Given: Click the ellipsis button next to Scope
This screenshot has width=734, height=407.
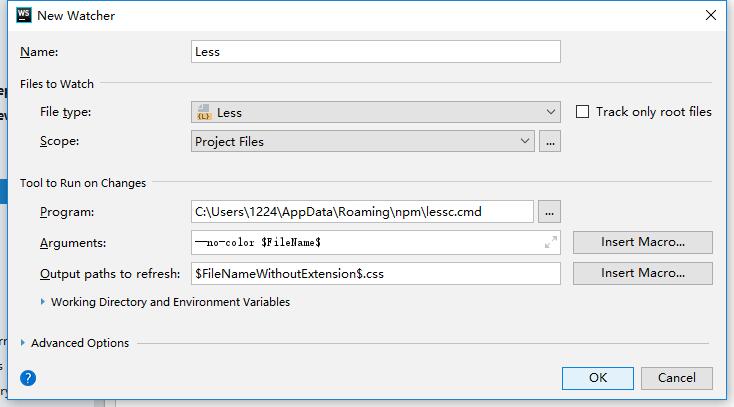Looking at the screenshot, I should coord(550,141).
